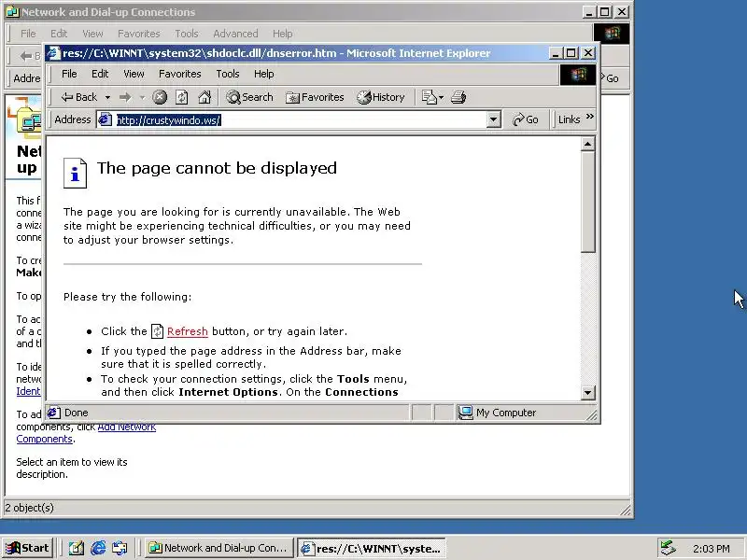Click the IE title bar system icon

point(54,53)
